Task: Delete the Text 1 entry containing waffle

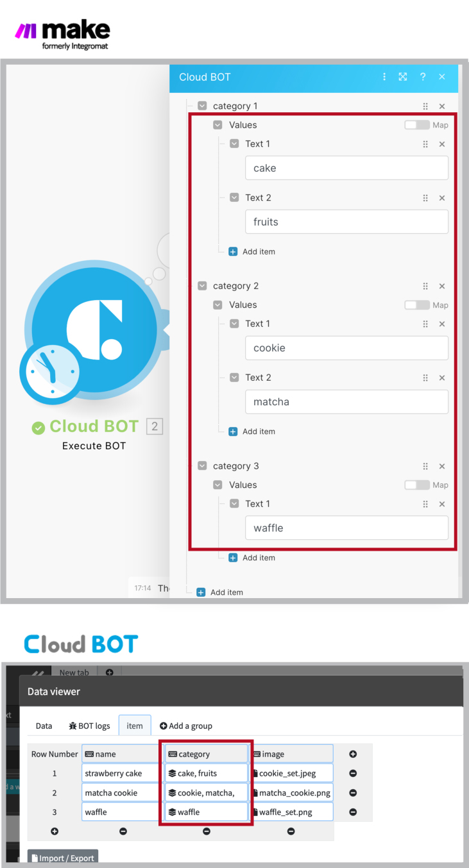Action: pos(442,505)
